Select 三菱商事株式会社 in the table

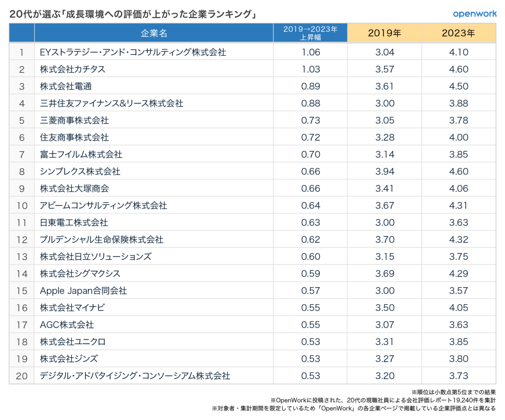(x=74, y=120)
